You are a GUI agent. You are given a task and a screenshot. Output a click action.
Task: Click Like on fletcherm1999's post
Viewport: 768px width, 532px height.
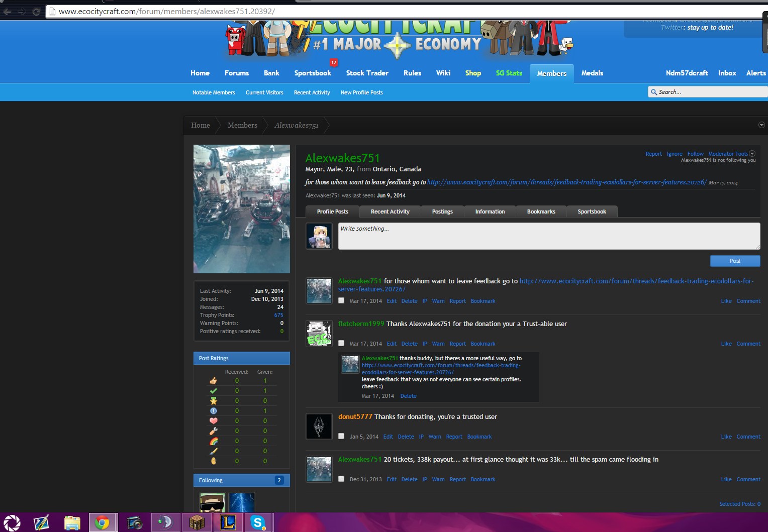pos(726,344)
